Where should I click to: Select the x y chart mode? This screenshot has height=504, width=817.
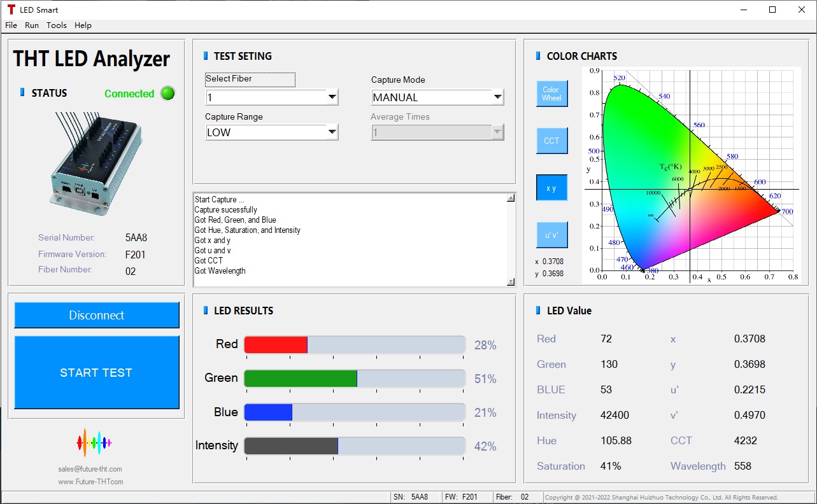[551, 188]
